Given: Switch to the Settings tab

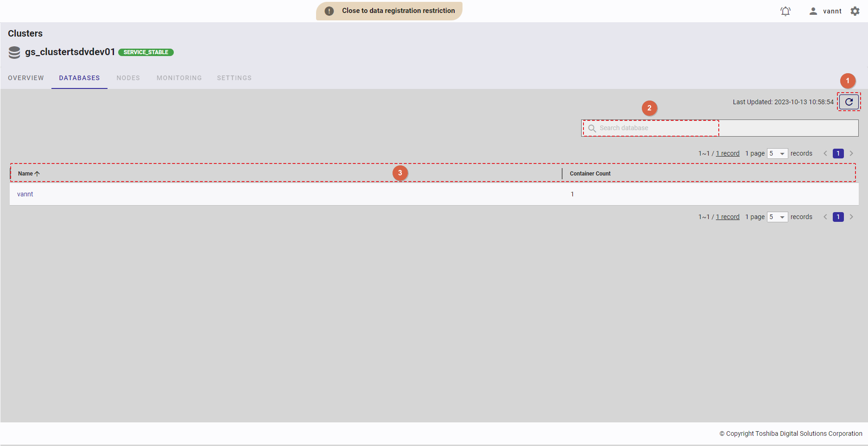Looking at the screenshot, I should [234, 78].
